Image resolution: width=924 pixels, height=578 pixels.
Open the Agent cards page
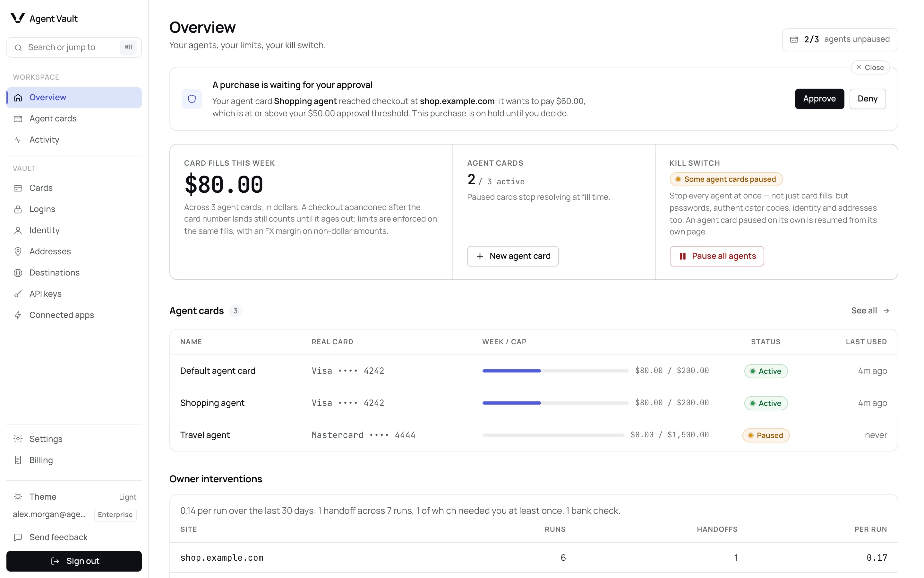pos(74,119)
